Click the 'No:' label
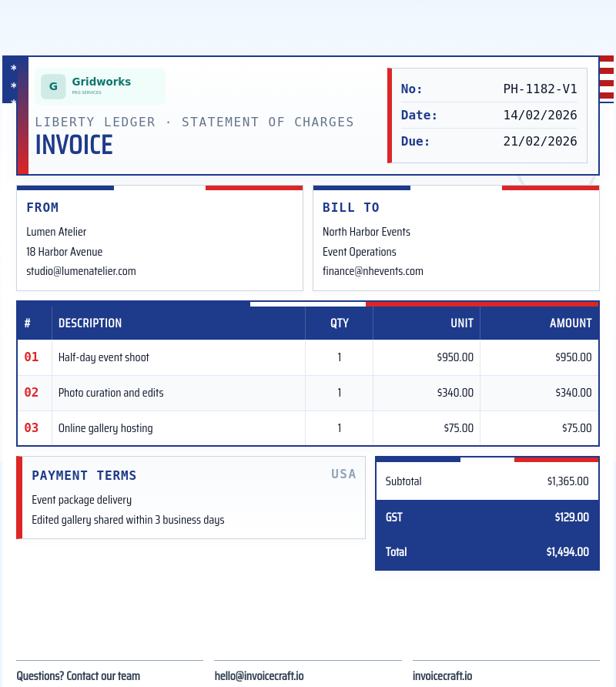 click(411, 89)
